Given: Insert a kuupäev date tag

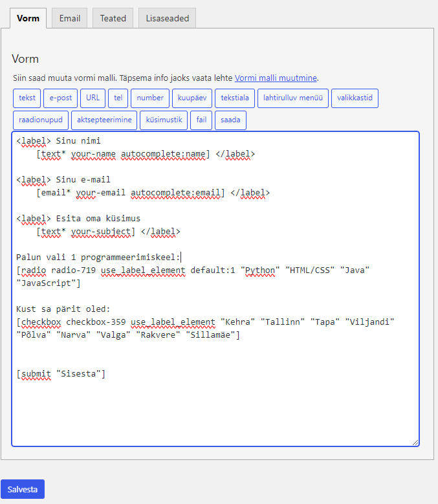Looking at the screenshot, I should [192, 98].
